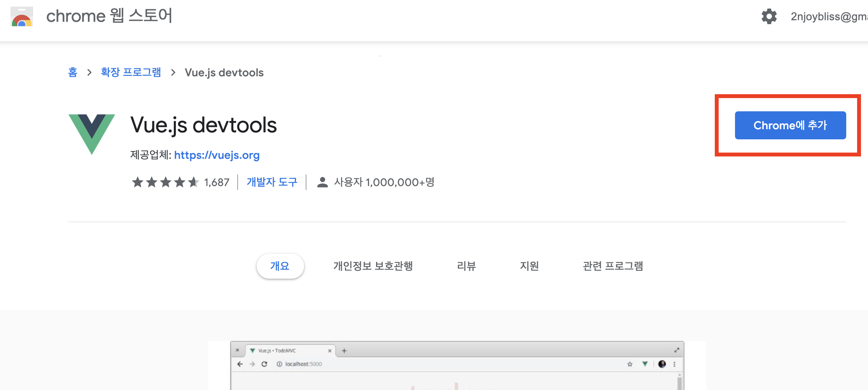Click the 1,687 ratings count
Screen dimensions: 868x390
[x=217, y=182]
